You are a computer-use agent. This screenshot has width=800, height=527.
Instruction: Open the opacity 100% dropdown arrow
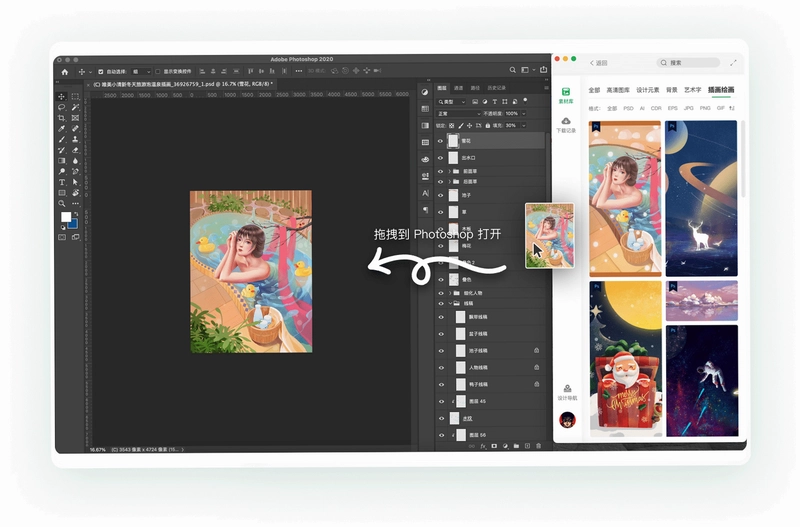tap(523, 113)
